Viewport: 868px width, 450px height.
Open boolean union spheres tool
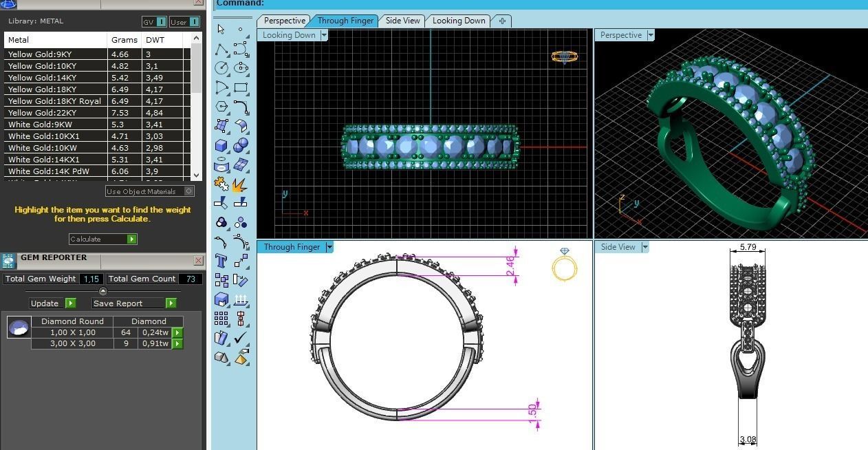click(241, 145)
